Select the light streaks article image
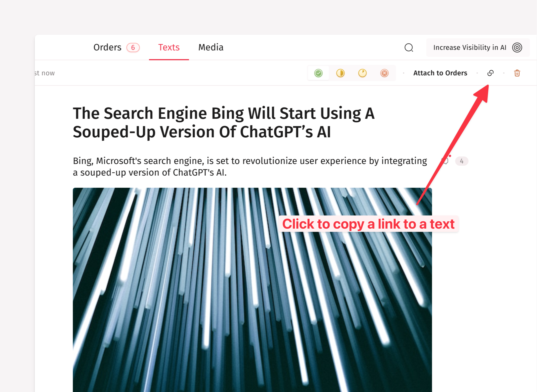537x392 pixels. coord(252,290)
